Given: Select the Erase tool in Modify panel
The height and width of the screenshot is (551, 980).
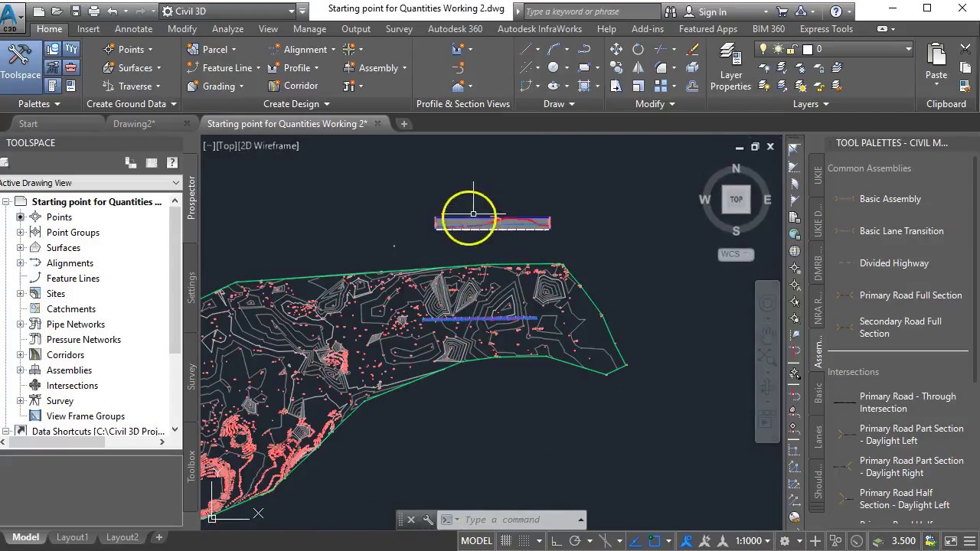Looking at the screenshot, I should tap(692, 49).
